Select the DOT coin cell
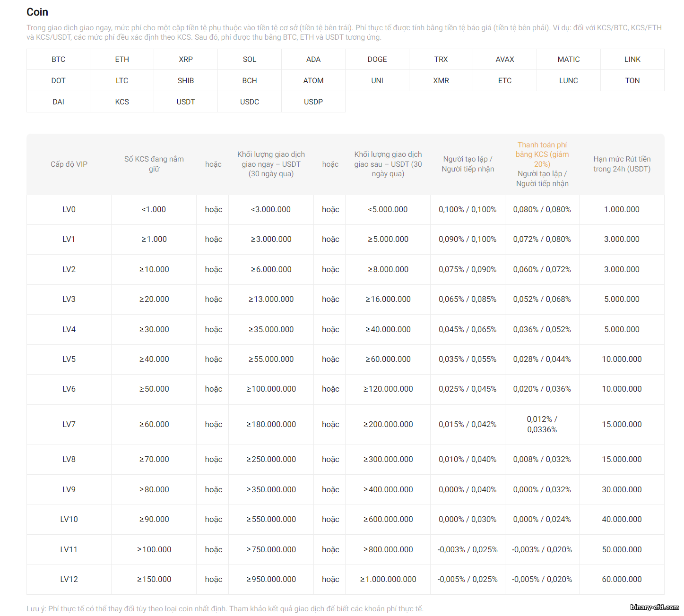 coord(58,81)
